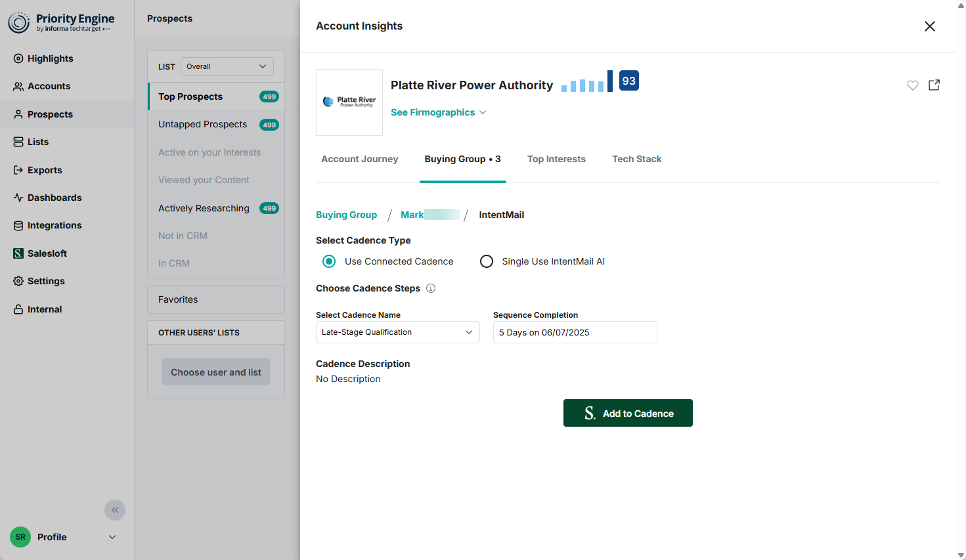Select Single Use IntentMail AI option
Viewport: 966px width, 560px height.
(487, 261)
